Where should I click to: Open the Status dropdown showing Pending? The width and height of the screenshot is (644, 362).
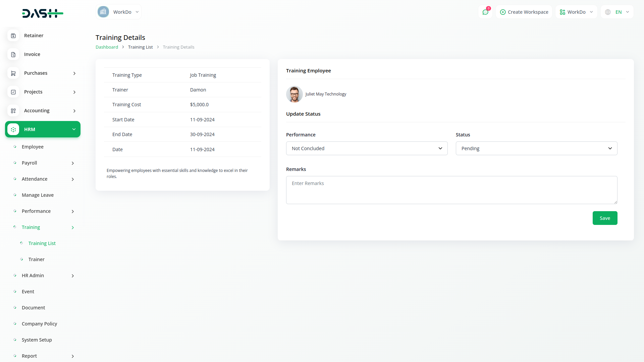point(536,148)
